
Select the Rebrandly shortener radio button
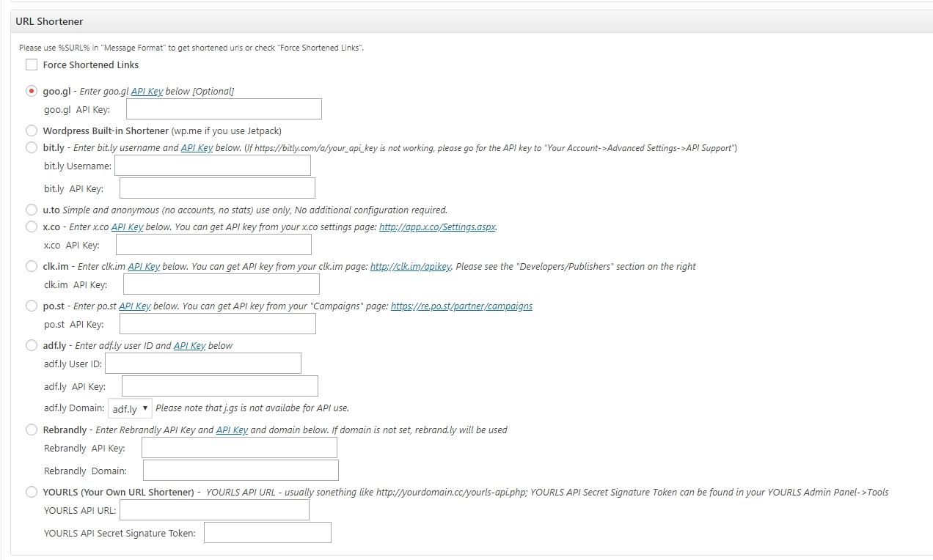click(x=32, y=430)
